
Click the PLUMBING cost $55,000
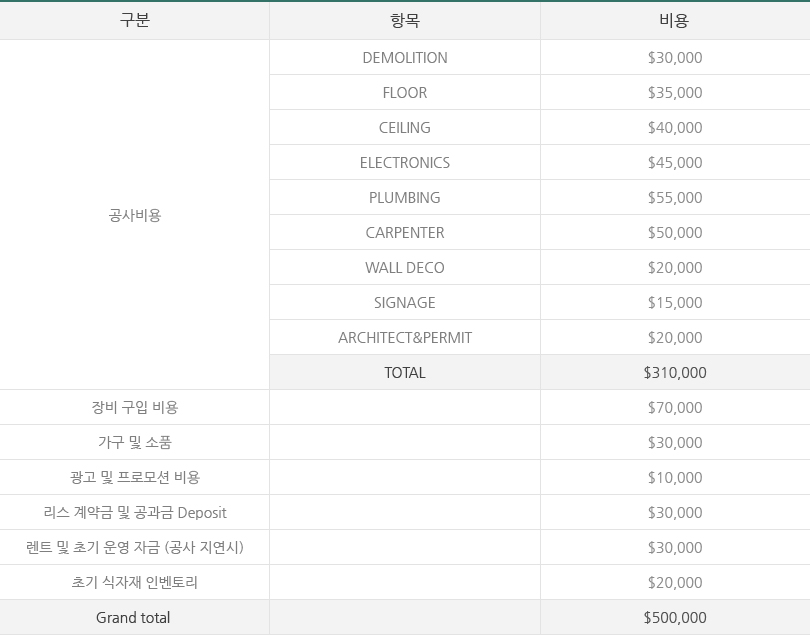675,197
